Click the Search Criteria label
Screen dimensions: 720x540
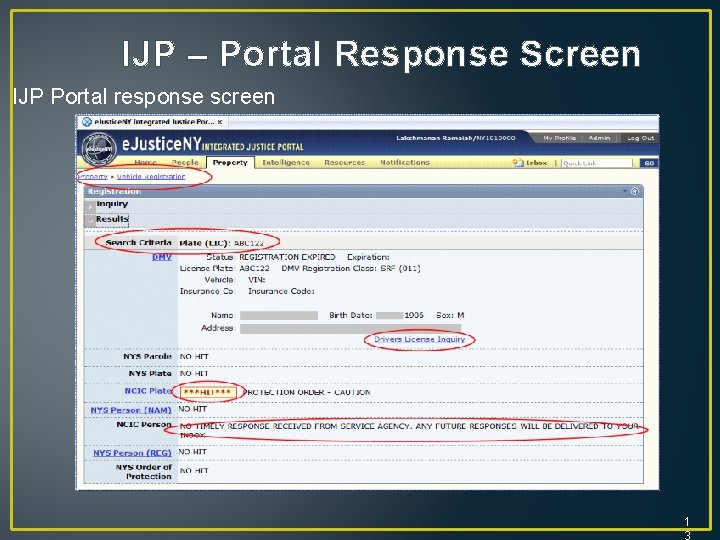click(x=138, y=242)
